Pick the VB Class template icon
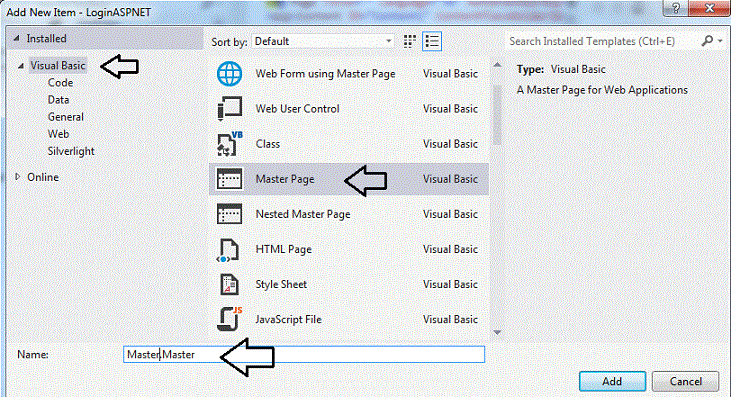This screenshot has height=397, width=731. click(229, 144)
